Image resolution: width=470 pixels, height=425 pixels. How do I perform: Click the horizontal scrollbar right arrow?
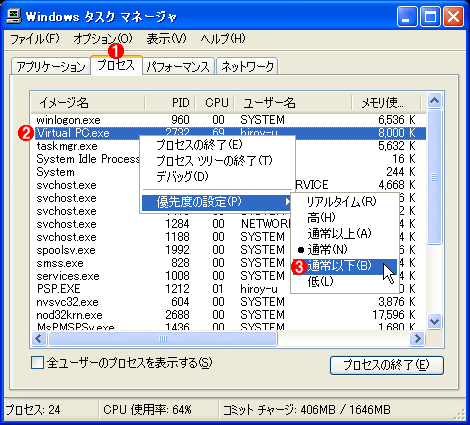click(x=417, y=339)
